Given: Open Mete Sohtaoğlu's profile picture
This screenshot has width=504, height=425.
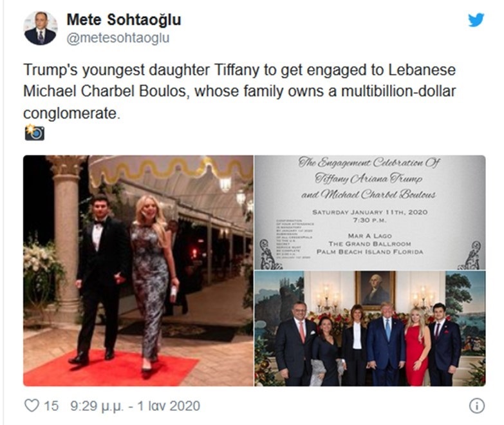Looking at the screenshot, I should click(x=40, y=28).
